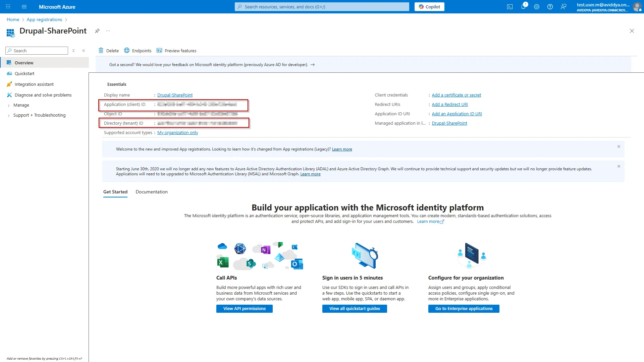This screenshot has height=362, width=644.
Task: Click Add a certificate or secret
Action: [457, 95]
